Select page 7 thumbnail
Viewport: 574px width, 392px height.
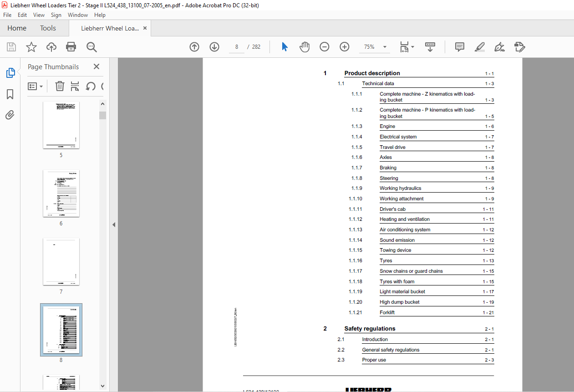(x=61, y=262)
